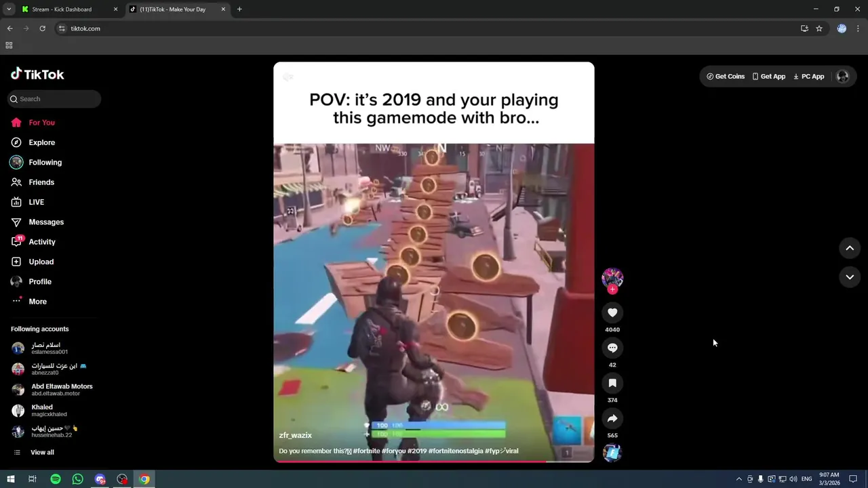Viewport: 868px width, 488px height.
Task: Click the #2019 hashtag in caption
Action: coord(417,451)
